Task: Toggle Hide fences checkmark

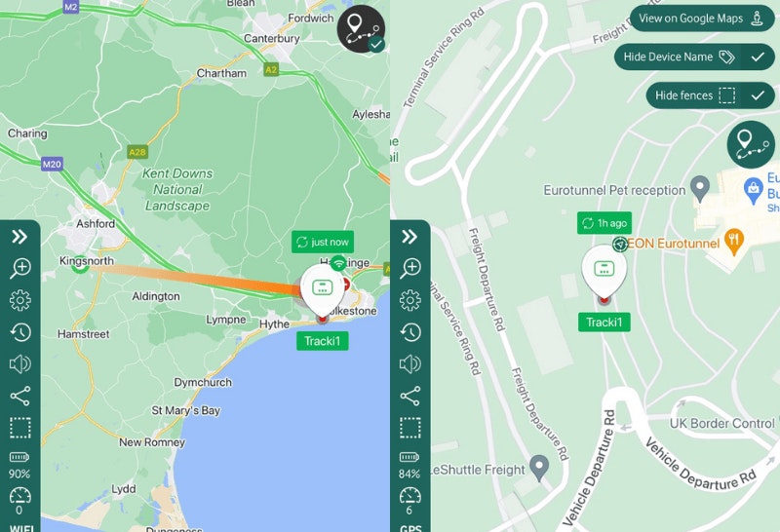Action: (758, 95)
